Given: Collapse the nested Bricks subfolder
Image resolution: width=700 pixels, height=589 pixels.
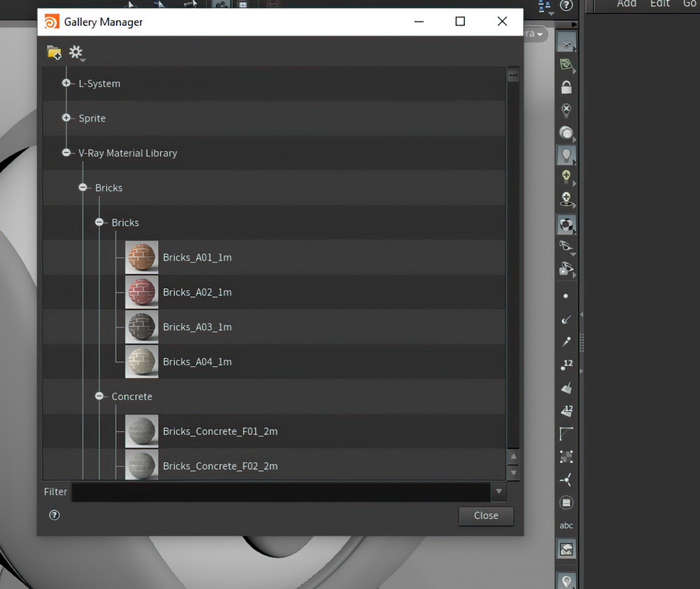Looking at the screenshot, I should coord(99,223).
